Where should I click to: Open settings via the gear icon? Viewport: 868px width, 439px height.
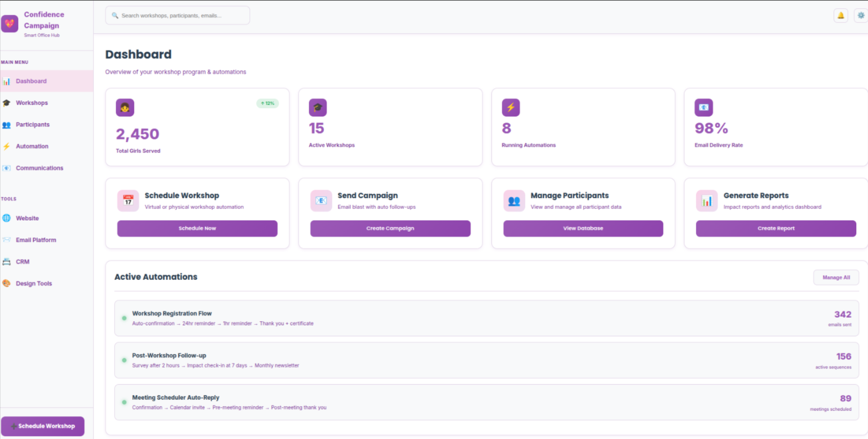pos(861,16)
